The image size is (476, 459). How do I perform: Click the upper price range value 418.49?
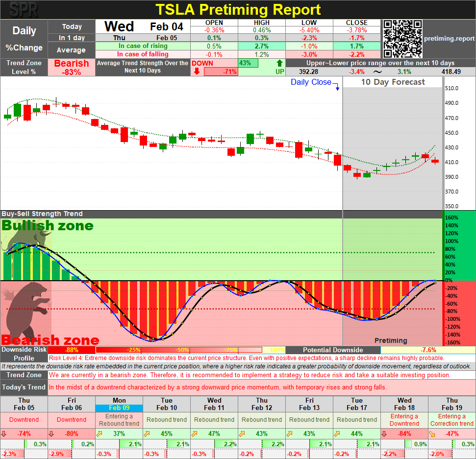tap(451, 72)
